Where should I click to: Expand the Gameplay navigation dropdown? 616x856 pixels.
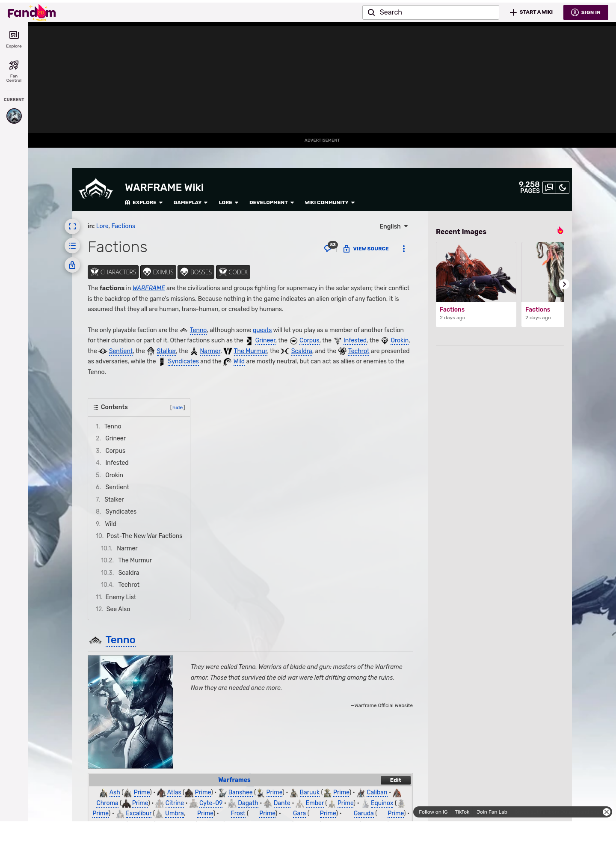pyautogui.click(x=190, y=202)
